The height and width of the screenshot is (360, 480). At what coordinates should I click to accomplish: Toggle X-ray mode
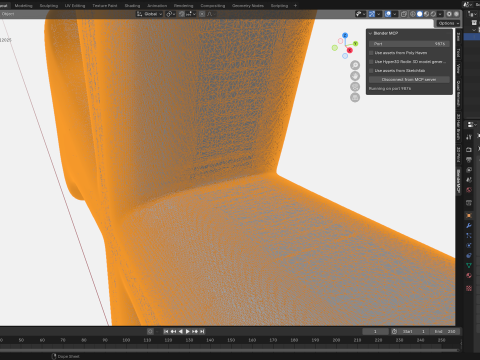[404, 14]
